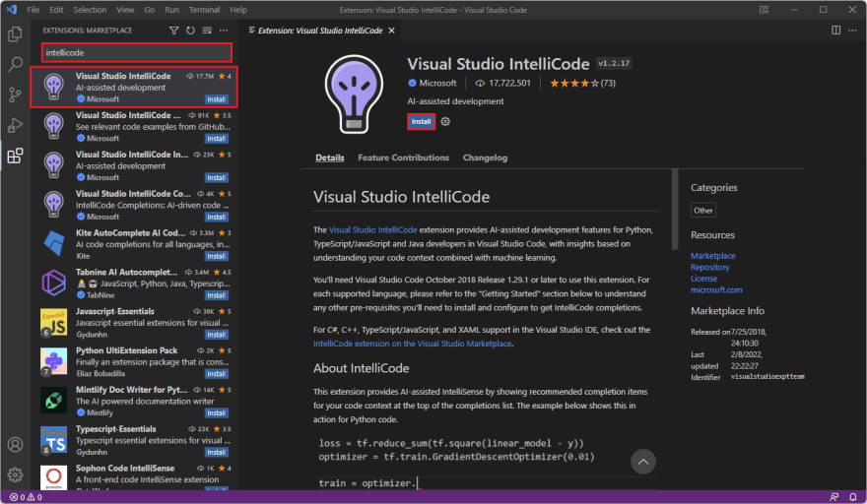Split the editor to the right

[x=836, y=31]
